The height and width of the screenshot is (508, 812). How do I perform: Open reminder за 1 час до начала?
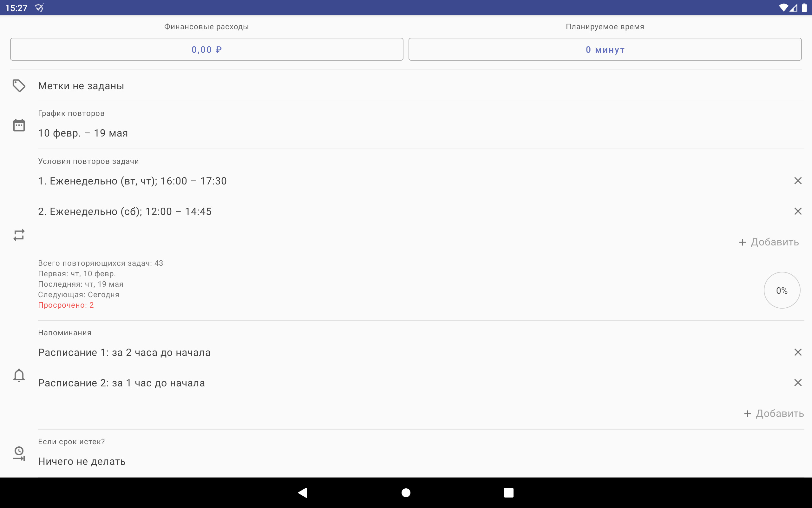point(121,383)
